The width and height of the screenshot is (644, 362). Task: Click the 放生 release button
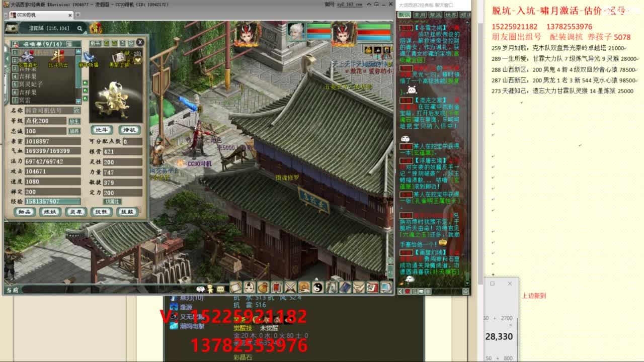[x=74, y=121]
